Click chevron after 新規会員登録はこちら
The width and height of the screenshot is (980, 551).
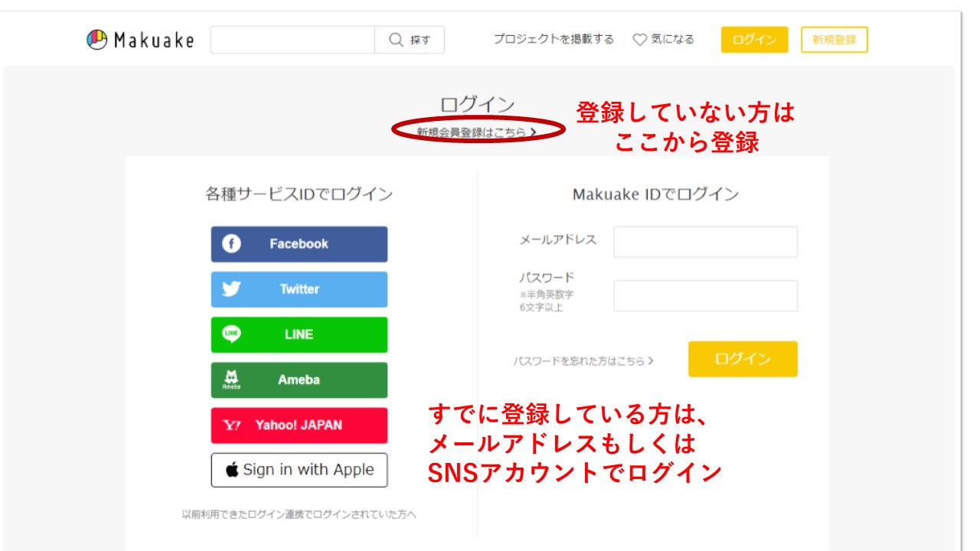click(x=533, y=132)
